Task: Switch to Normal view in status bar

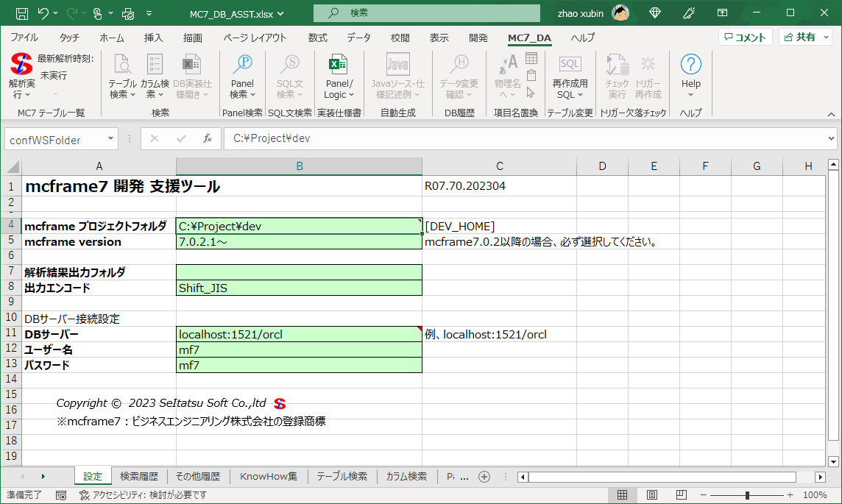Action: coord(622,495)
